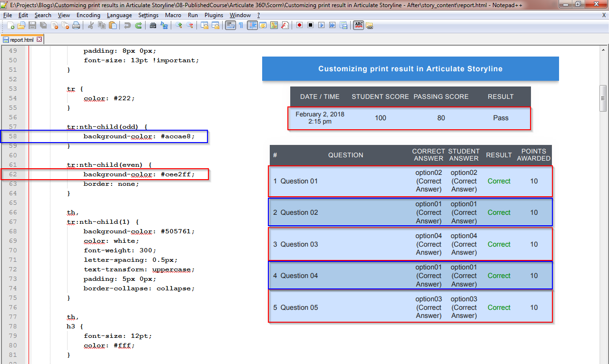Screen dimensions: 609x364
Task: Click the Zoom In magnifier icon
Action: coord(179,25)
